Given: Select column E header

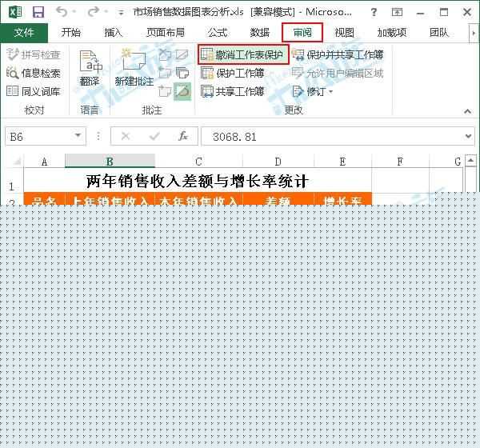Looking at the screenshot, I should coord(342,162).
